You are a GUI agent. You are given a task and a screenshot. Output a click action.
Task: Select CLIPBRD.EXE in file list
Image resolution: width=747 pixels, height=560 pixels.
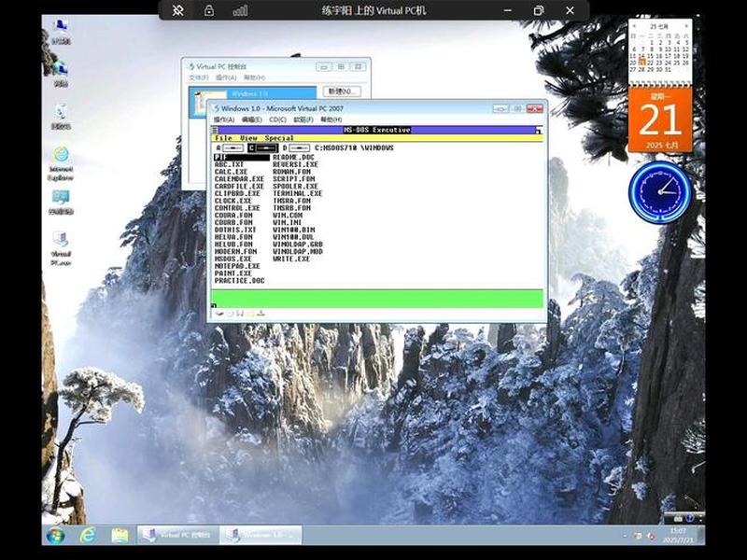click(x=237, y=194)
